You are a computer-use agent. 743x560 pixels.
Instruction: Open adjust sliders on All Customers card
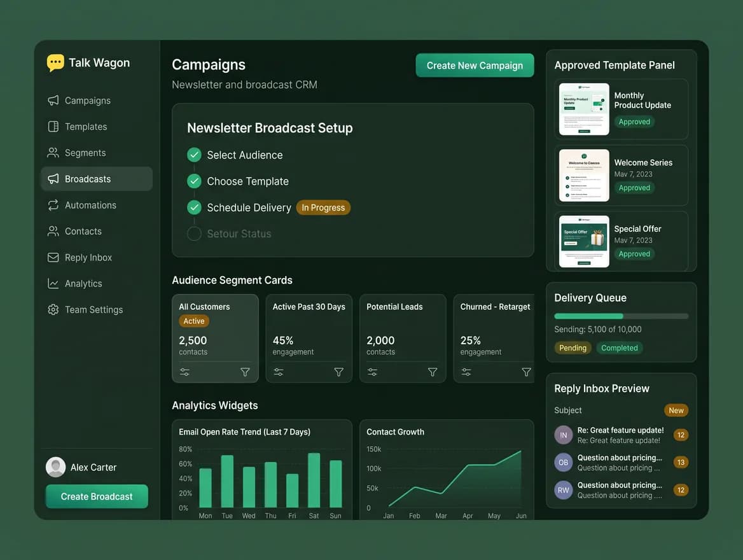coord(185,372)
